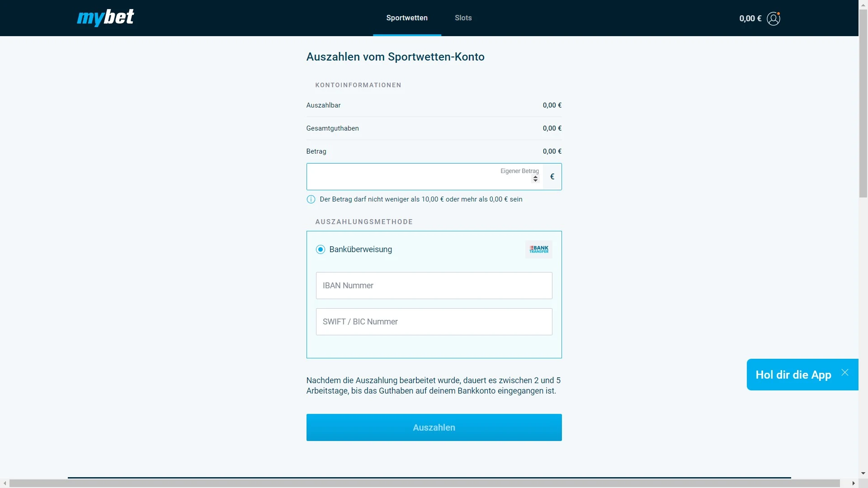
Task: Click the amount field stepper arrows
Action: pyautogui.click(x=535, y=179)
